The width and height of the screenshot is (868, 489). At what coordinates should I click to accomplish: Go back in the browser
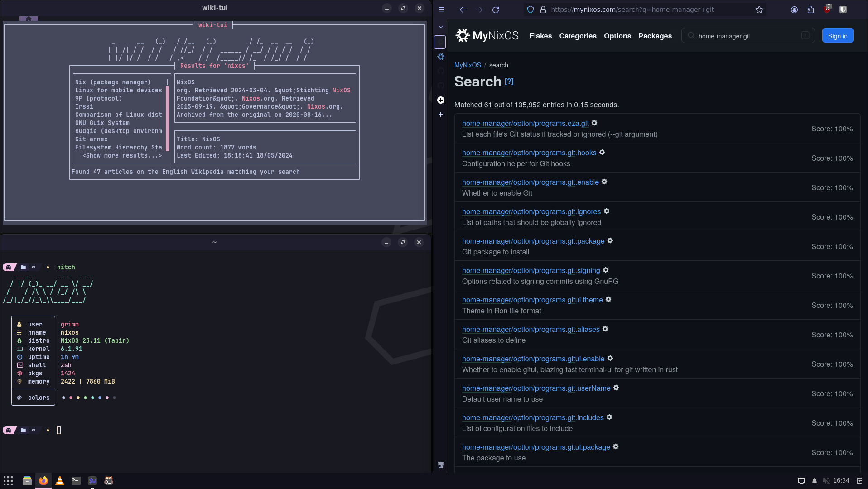point(463,10)
